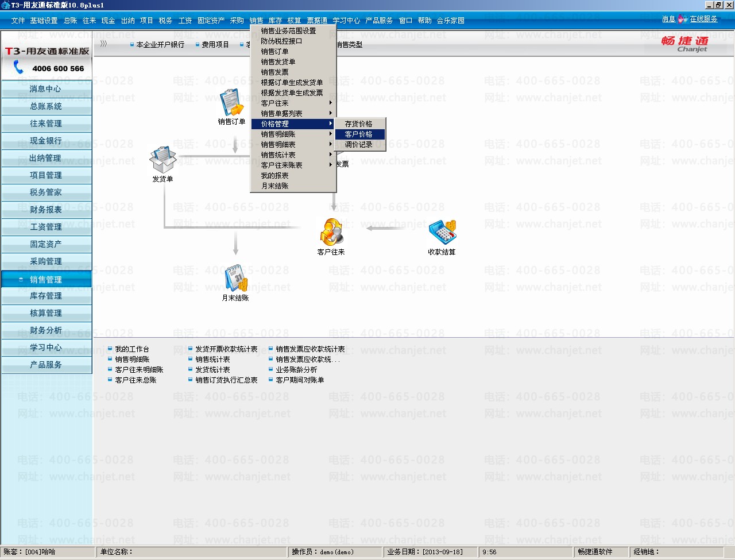Go to 总账系统 in the sidebar
735x560 pixels.
[x=46, y=106]
